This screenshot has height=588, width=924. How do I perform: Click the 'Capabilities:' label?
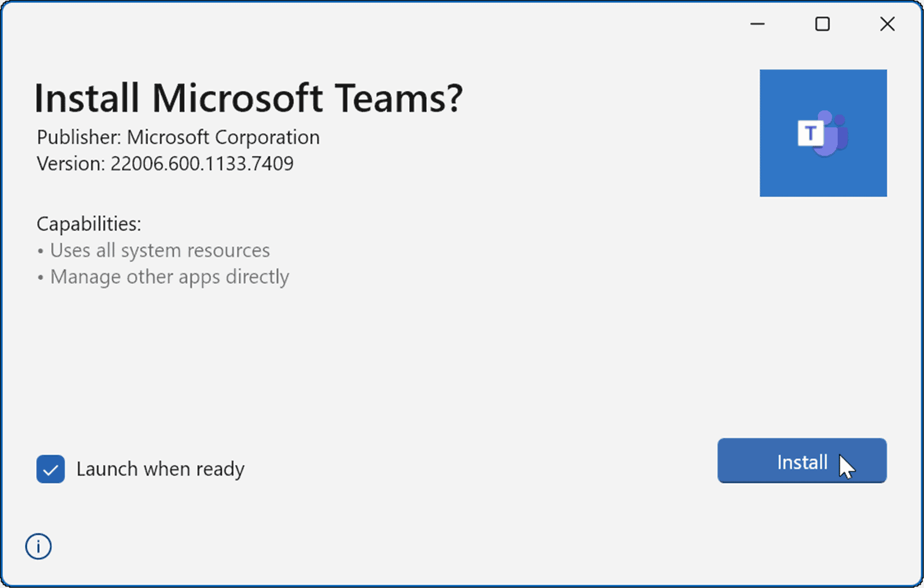tap(88, 224)
